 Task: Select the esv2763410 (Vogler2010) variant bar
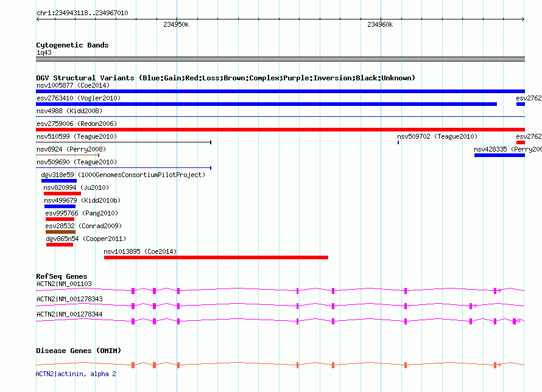(x=267, y=104)
